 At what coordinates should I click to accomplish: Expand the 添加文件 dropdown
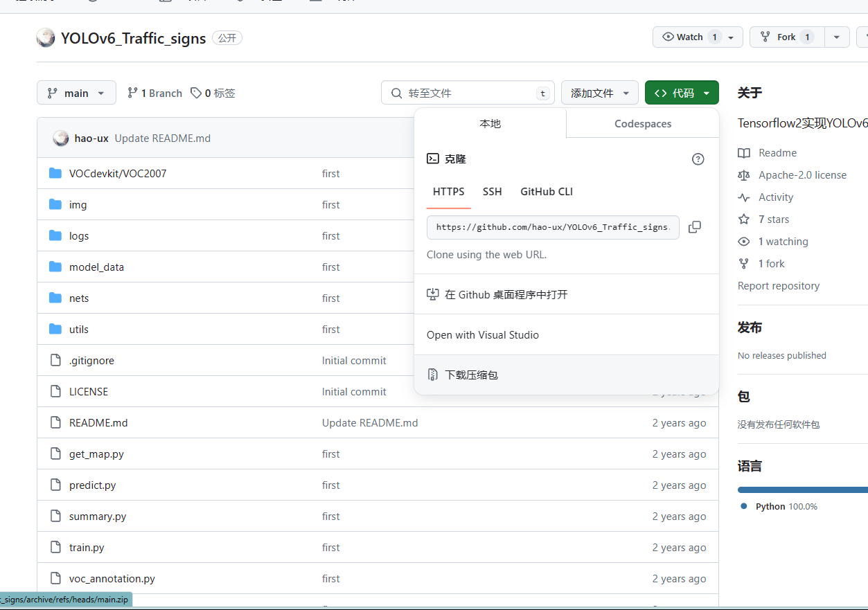click(x=600, y=93)
